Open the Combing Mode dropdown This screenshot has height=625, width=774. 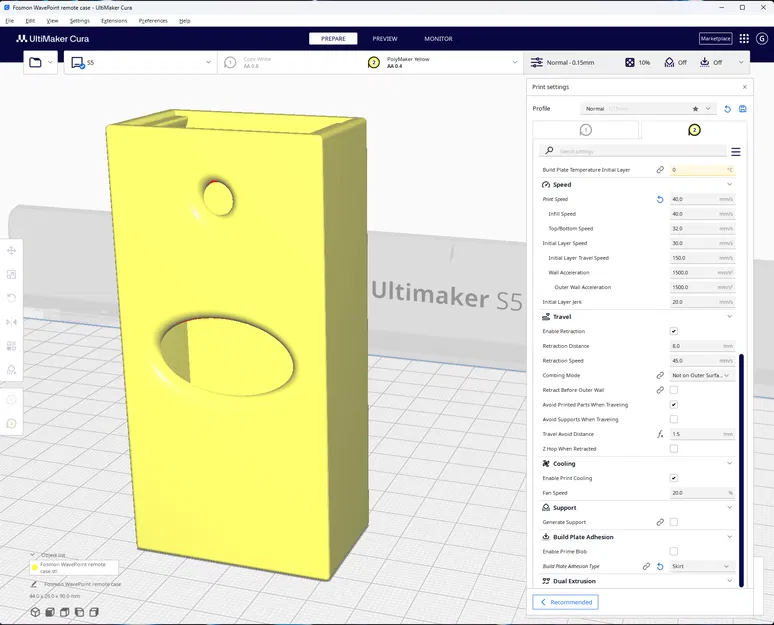tap(702, 375)
